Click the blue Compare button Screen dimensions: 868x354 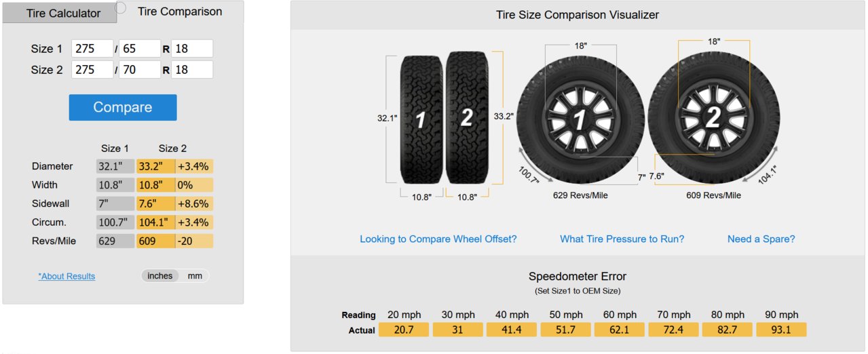123,107
